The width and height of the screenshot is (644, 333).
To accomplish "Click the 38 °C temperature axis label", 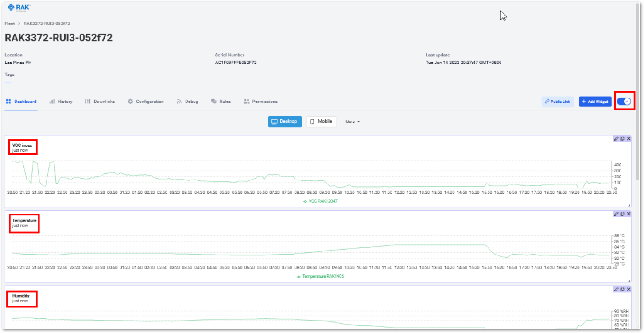I will pyautogui.click(x=619, y=235).
